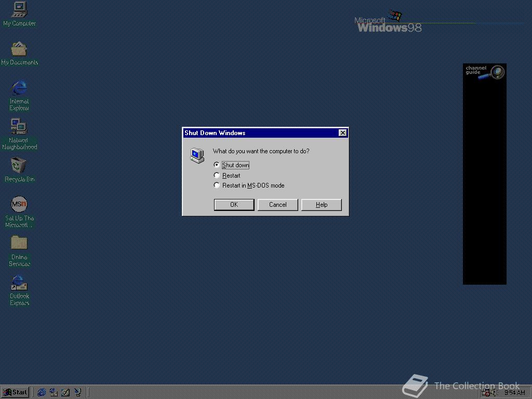Viewport: 532px width, 399px height.
Task: Click the computer icon in the Shut Down dialog
Action: pyautogui.click(x=197, y=156)
